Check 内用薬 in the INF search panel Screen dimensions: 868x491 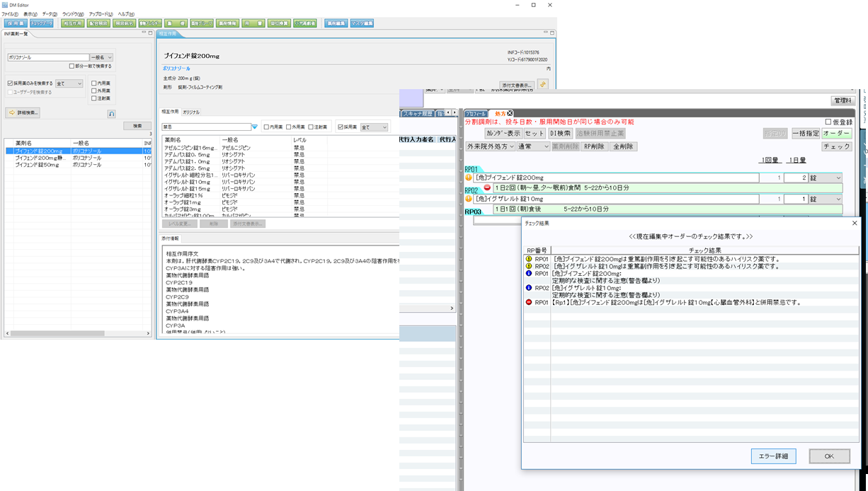point(94,83)
